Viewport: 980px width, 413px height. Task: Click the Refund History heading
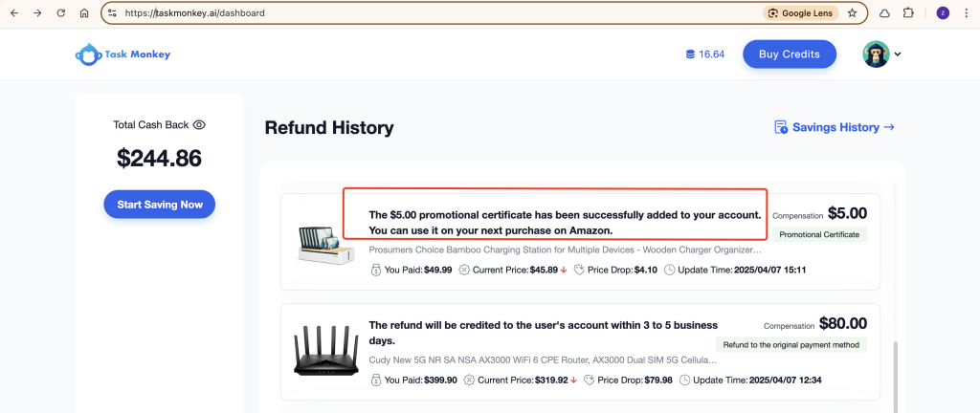click(329, 128)
